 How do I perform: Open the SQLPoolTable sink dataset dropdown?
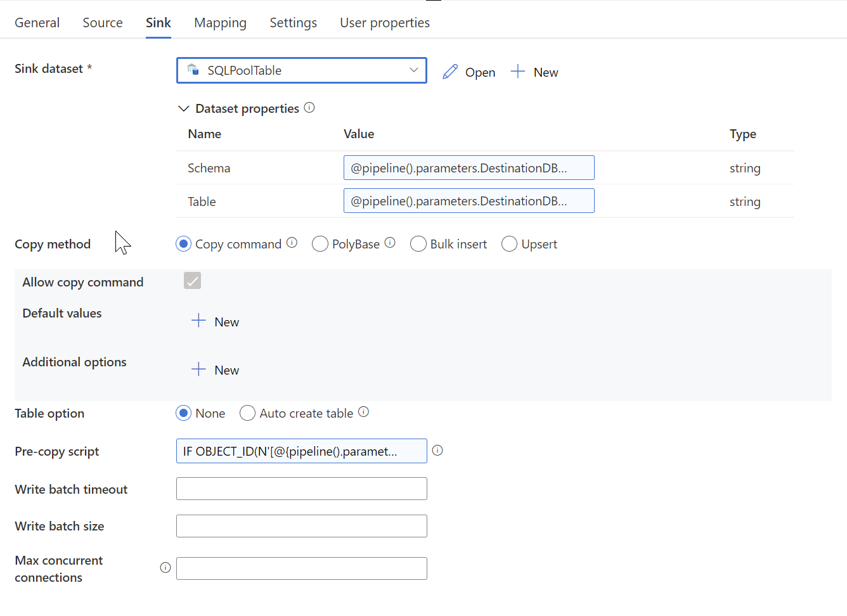[302, 70]
